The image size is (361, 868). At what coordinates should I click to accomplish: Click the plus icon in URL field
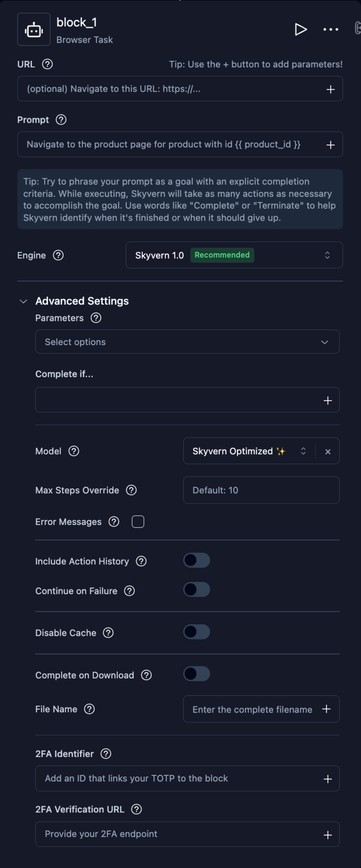pyautogui.click(x=330, y=89)
